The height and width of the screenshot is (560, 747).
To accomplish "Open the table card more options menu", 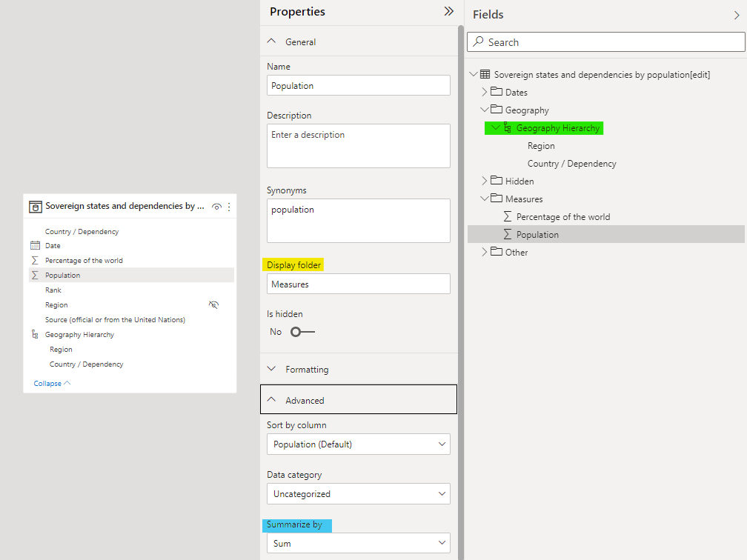I will 228,207.
